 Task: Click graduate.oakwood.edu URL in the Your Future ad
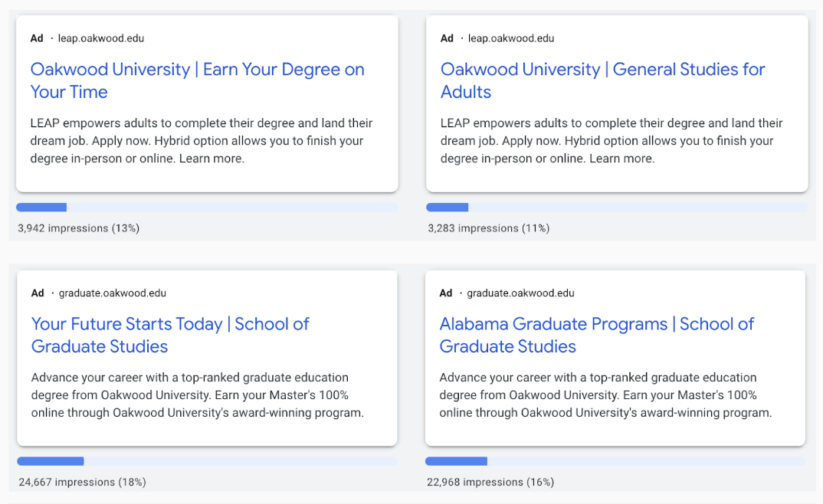pos(113,293)
